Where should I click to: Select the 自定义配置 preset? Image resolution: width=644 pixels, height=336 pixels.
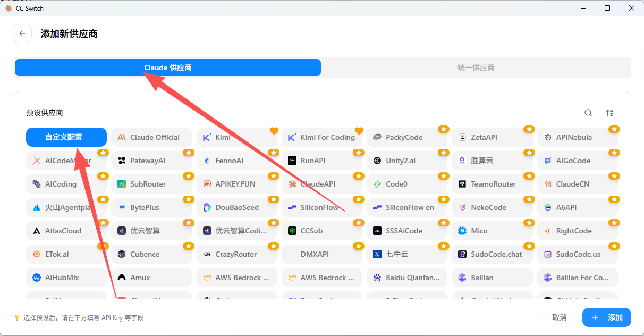point(66,137)
